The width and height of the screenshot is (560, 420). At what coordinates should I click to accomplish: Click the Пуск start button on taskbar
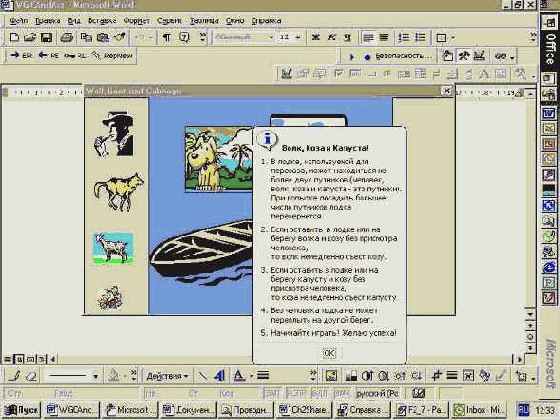pyautogui.click(x=22, y=409)
